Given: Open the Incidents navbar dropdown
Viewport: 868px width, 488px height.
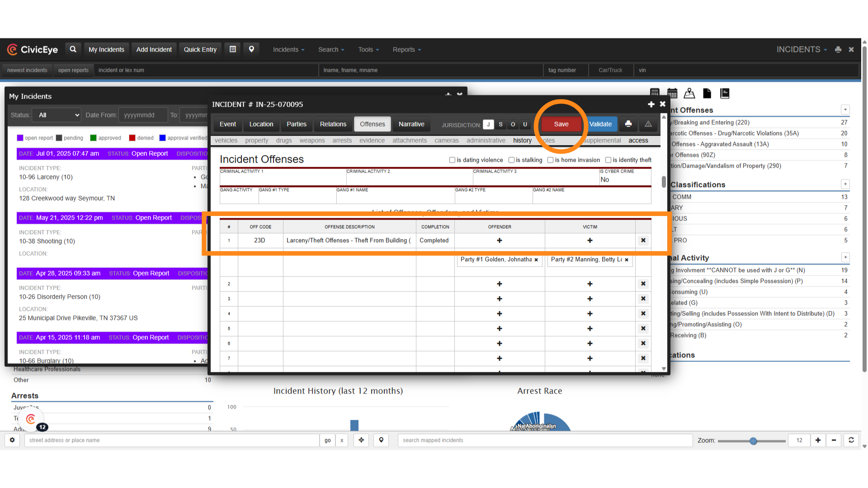Looking at the screenshot, I should (x=288, y=50).
